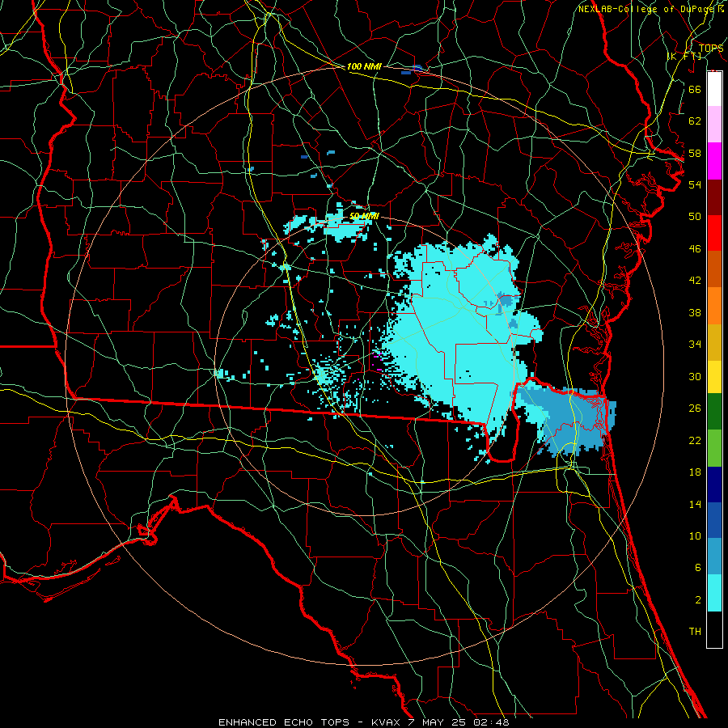Select the 34 legend label

(695, 345)
